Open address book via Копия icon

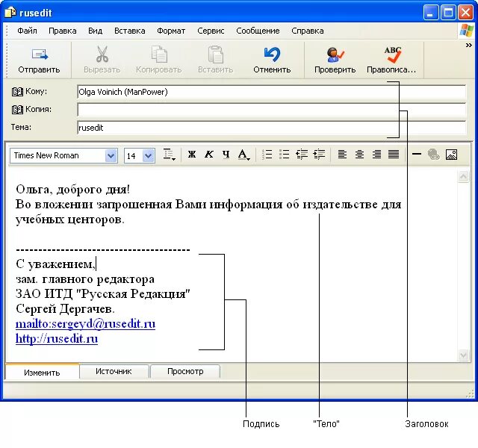click(17, 110)
